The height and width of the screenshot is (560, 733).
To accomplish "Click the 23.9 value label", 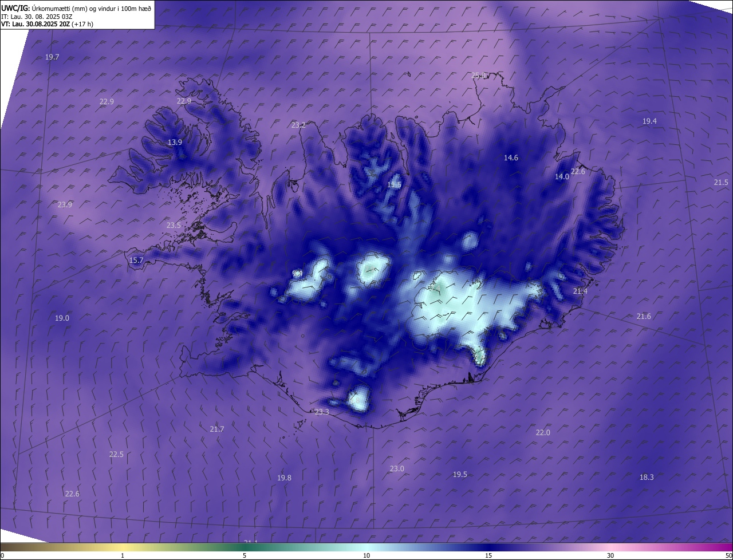I will (x=65, y=205).
